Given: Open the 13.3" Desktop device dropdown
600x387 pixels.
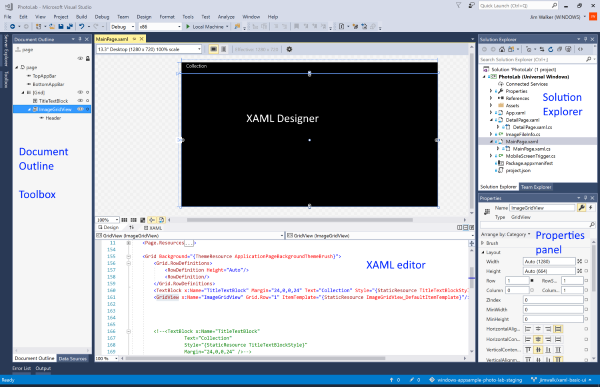Looking at the screenshot, I should point(149,49).
